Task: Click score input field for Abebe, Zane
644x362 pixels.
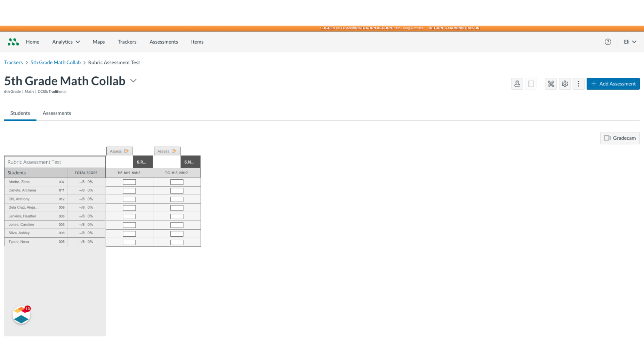Action: point(129,182)
